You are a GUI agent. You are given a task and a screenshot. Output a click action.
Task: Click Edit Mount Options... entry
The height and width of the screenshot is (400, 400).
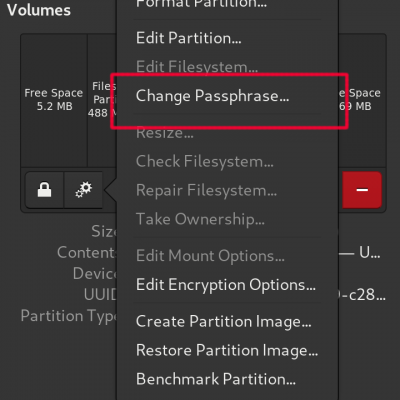click(x=210, y=256)
